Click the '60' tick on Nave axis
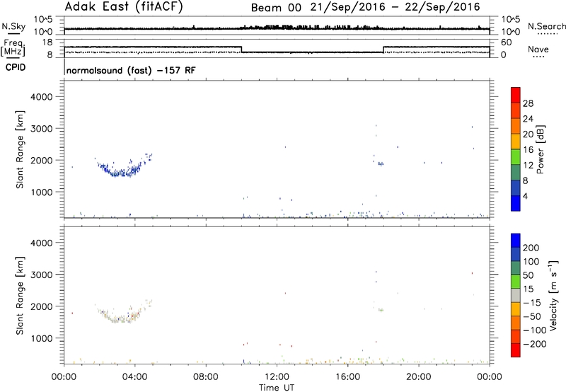 507,42
